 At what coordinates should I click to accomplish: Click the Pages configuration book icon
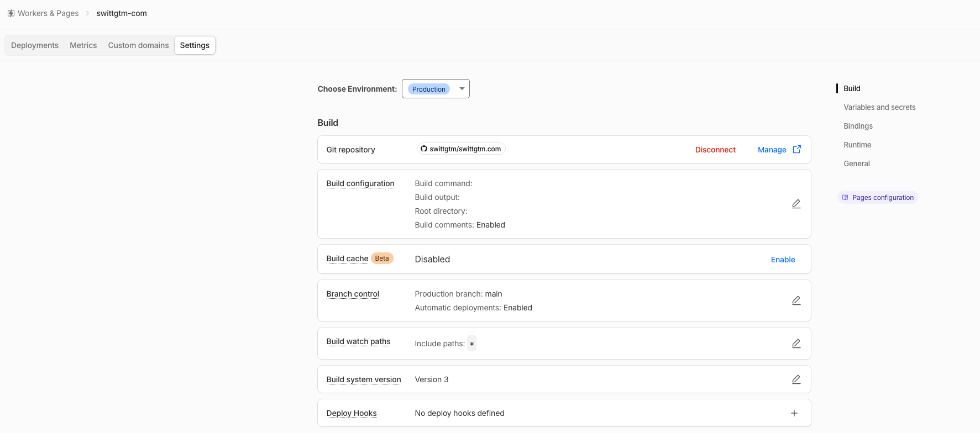(x=845, y=197)
